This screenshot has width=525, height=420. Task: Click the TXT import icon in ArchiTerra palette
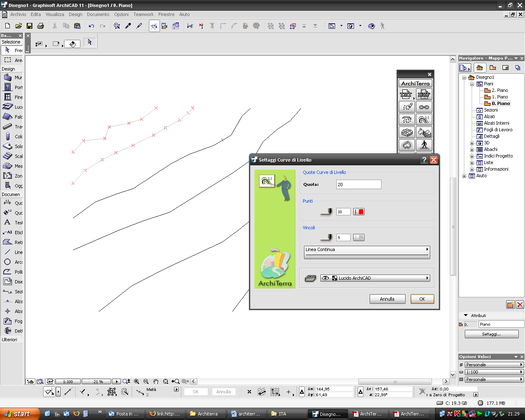point(406,95)
